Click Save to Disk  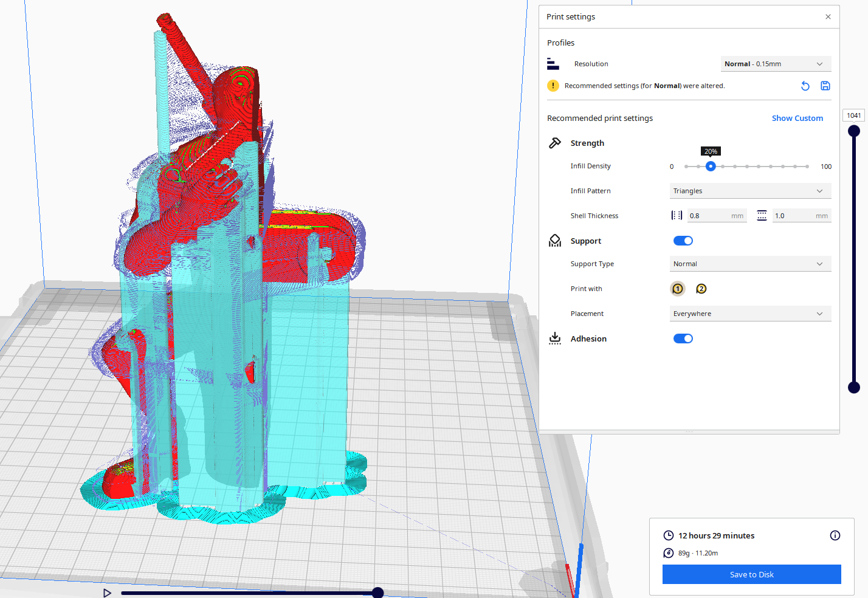(751, 574)
